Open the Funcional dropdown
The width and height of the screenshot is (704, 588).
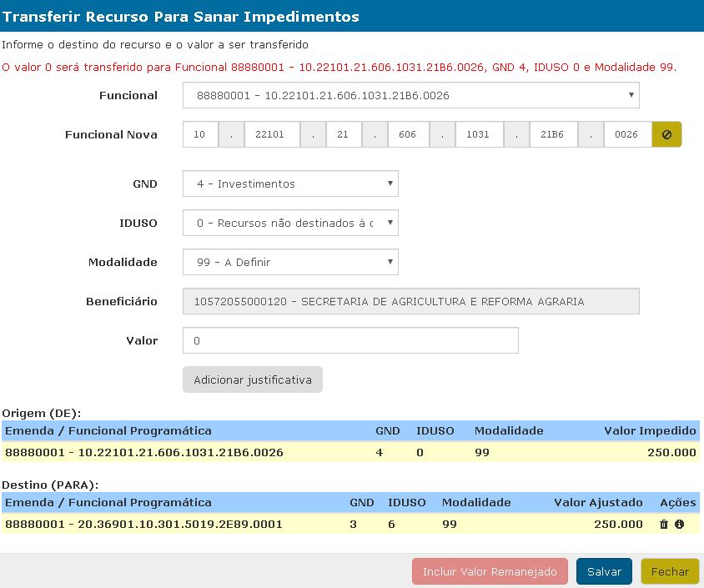point(410,96)
